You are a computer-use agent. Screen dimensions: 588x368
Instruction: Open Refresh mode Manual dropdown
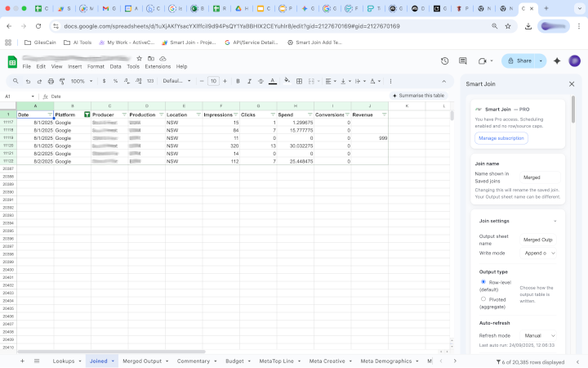point(538,335)
